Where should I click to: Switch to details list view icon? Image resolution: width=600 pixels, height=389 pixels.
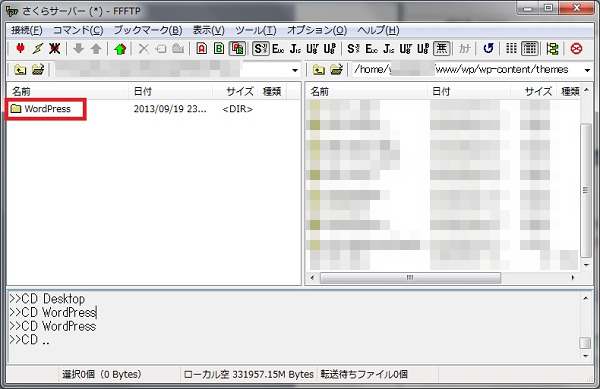530,49
